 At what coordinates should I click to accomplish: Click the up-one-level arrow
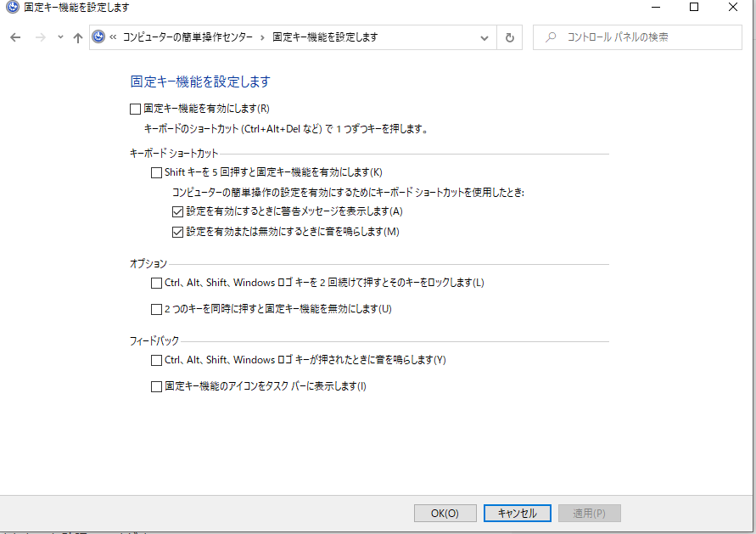(77, 37)
